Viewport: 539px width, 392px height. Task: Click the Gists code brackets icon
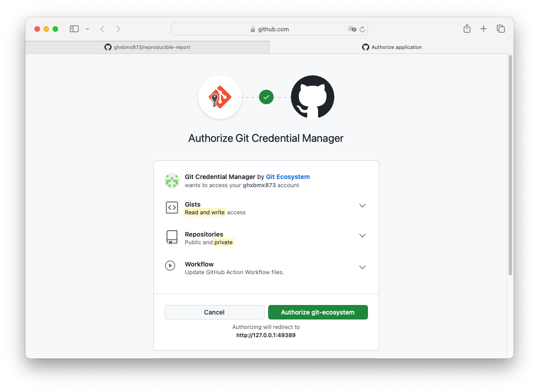tap(172, 208)
